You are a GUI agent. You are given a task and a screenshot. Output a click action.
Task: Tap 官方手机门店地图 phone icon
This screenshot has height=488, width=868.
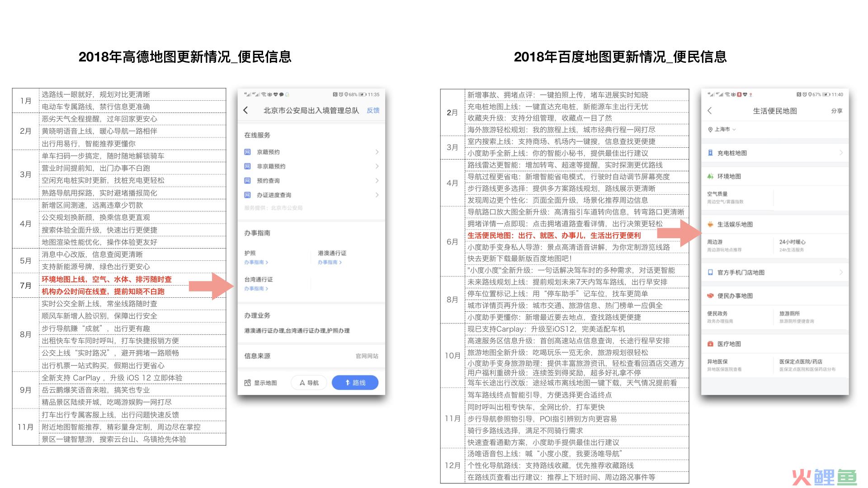pyautogui.click(x=710, y=272)
